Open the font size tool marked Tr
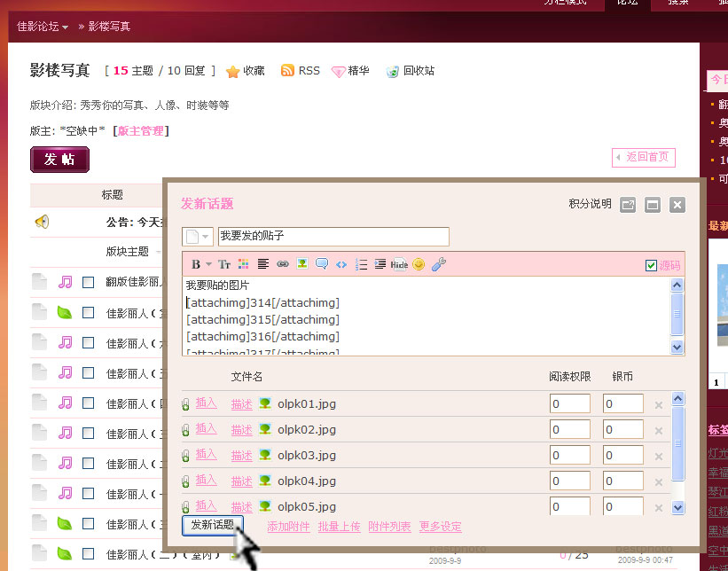This screenshot has width=728, height=571. [224, 264]
